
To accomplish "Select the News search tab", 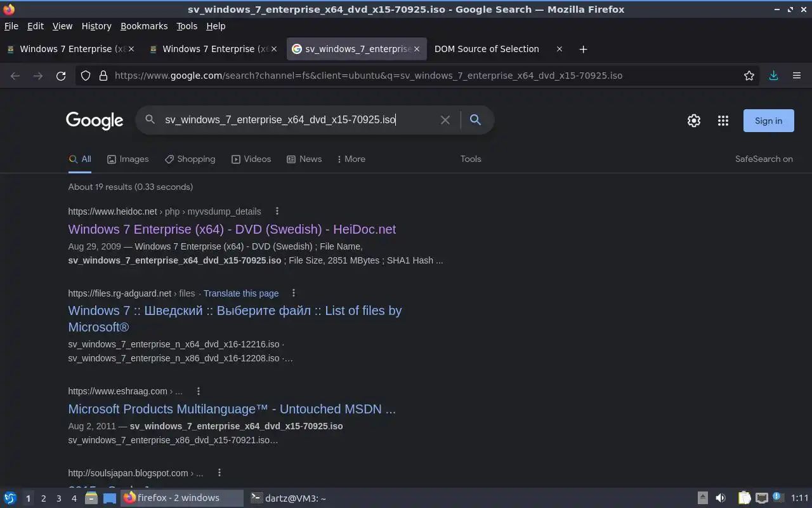I will 304,159.
